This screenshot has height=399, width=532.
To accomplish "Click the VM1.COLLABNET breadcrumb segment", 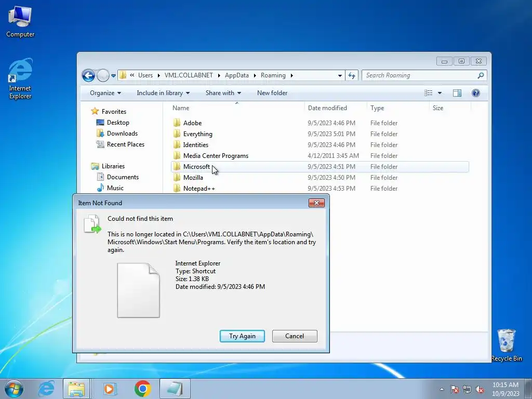I will (189, 75).
